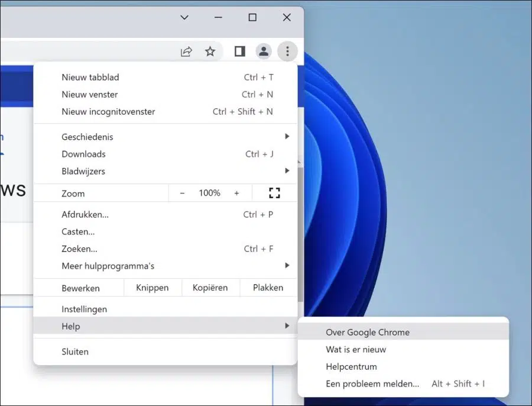Maximize the Chrome window
The image size is (532, 406).
252,17
